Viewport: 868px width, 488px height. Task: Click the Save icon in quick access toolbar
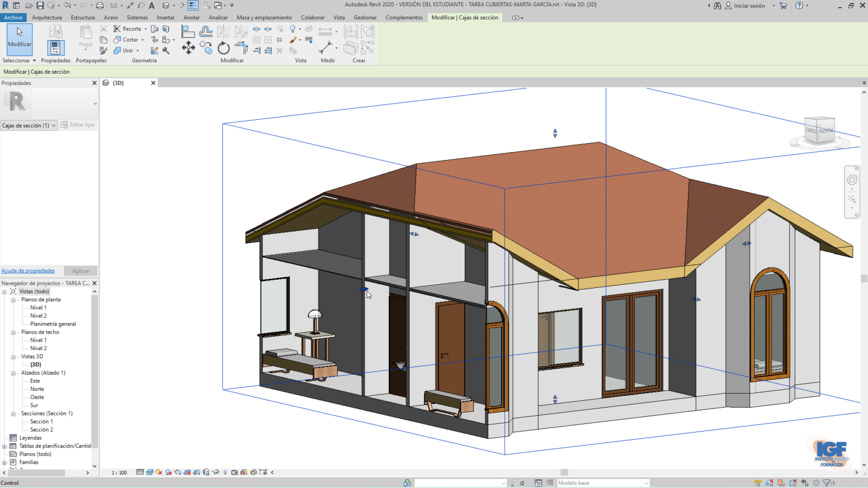point(40,5)
